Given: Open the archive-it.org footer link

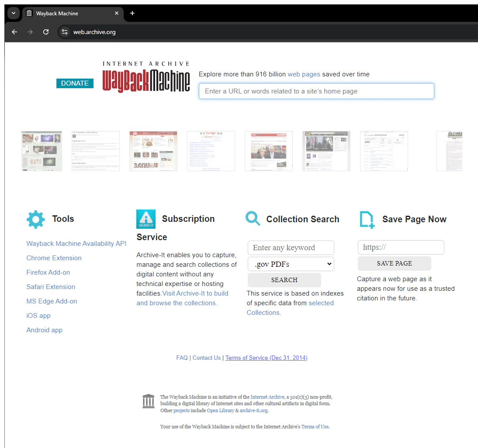Looking at the screenshot, I should point(253,410).
